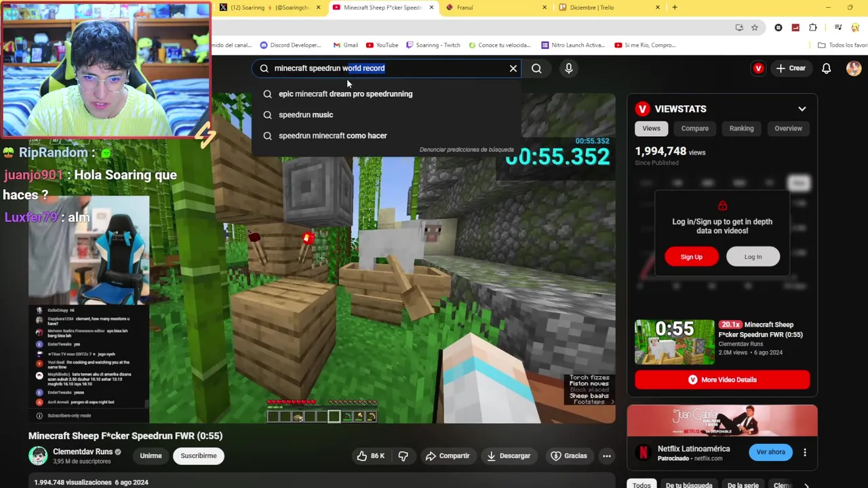Select the Overview tab in Viewstats

pyautogui.click(x=788, y=128)
